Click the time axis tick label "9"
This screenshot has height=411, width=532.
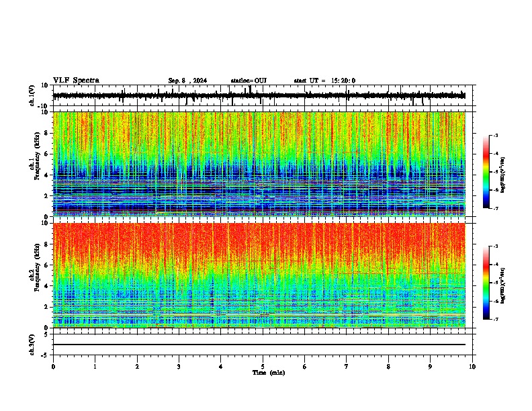pos(430,367)
